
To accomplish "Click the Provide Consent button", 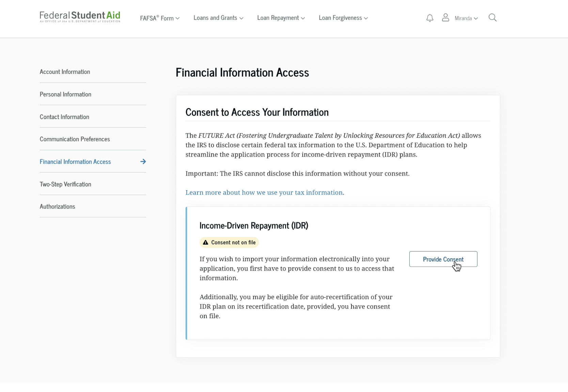I will tap(443, 259).
